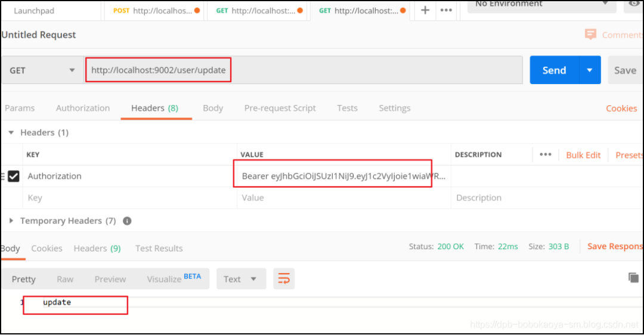Select the Visualize BETA response view
644x335 pixels.
(x=174, y=279)
